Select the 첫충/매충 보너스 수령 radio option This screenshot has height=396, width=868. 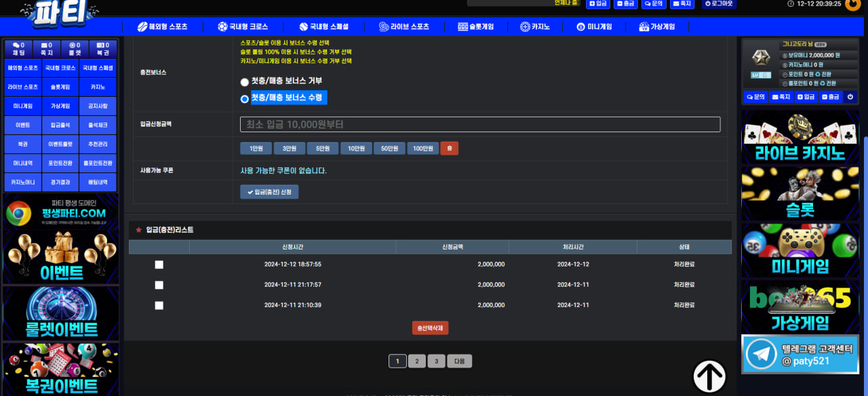click(245, 98)
